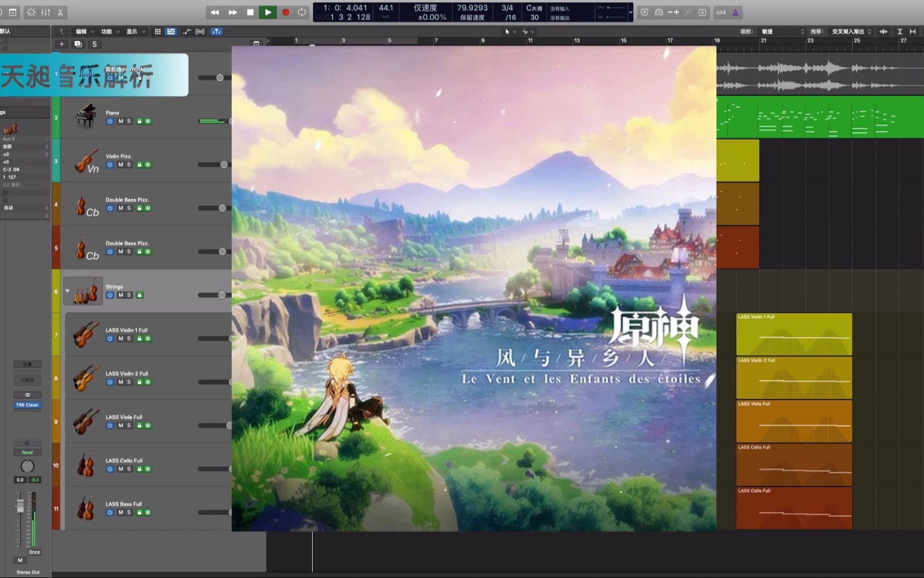
Task: Mute the LASS Bass Full track
Action: (x=121, y=513)
